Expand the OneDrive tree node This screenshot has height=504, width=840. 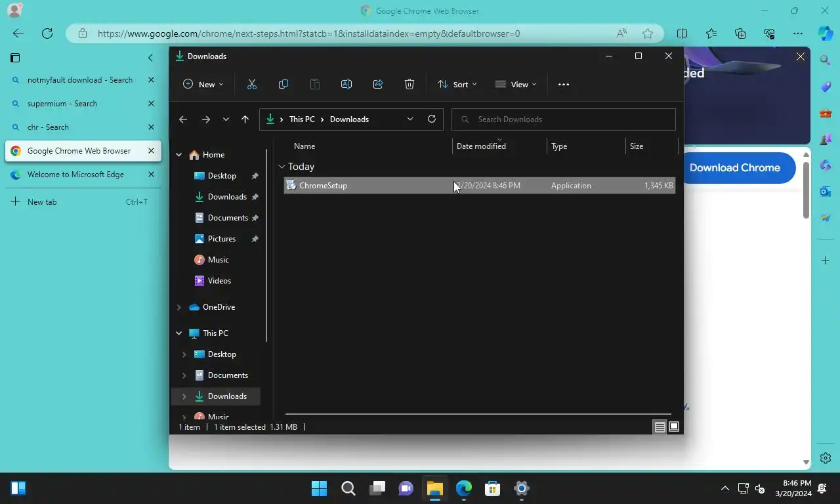coord(178,307)
